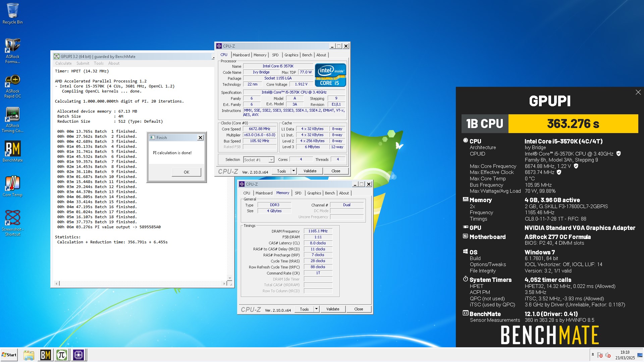Switch to SPD tab in lower CPU-Z
Viewport: 644px width, 362px height.
pyautogui.click(x=298, y=193)
